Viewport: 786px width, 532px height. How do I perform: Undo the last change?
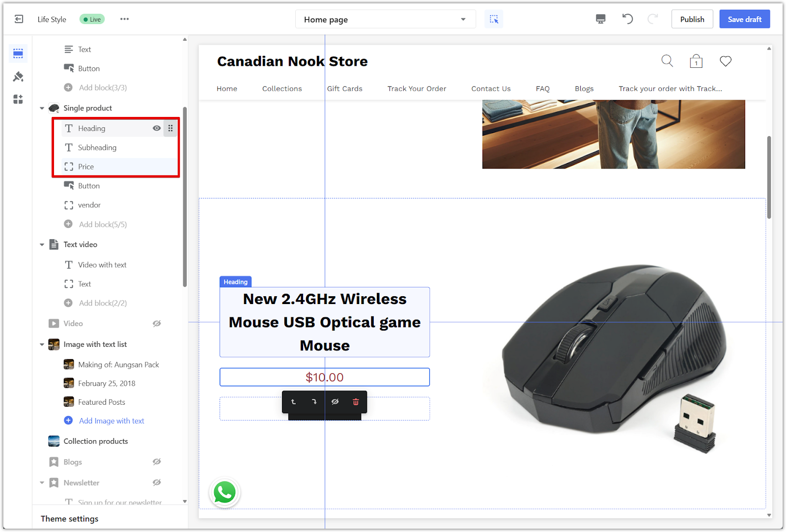coord(627,19)
